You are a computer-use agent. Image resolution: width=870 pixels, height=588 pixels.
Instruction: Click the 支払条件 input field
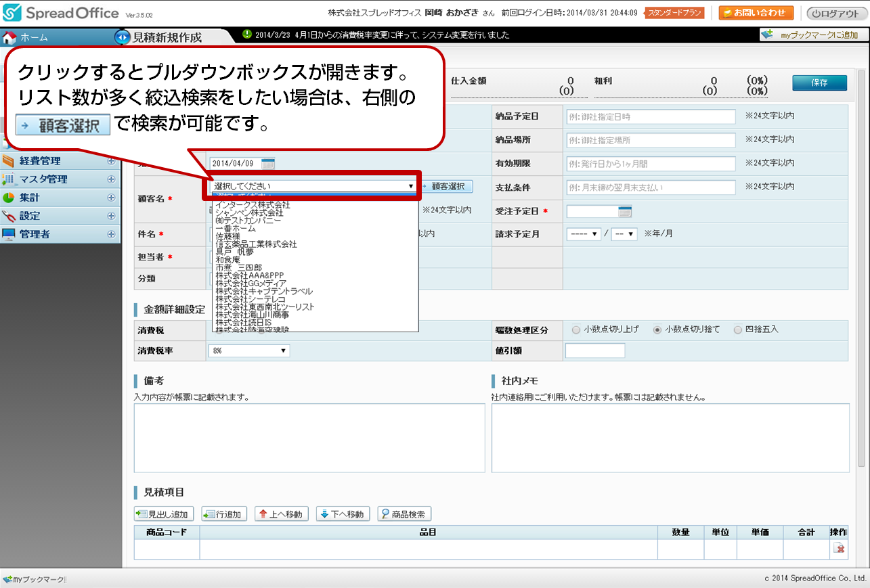(651, 187)
